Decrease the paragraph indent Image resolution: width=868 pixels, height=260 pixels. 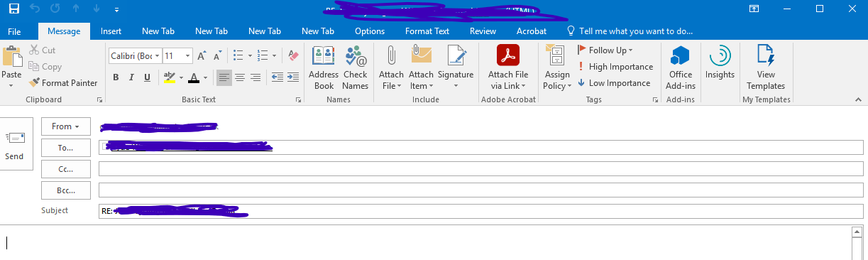tap(277, 77)
